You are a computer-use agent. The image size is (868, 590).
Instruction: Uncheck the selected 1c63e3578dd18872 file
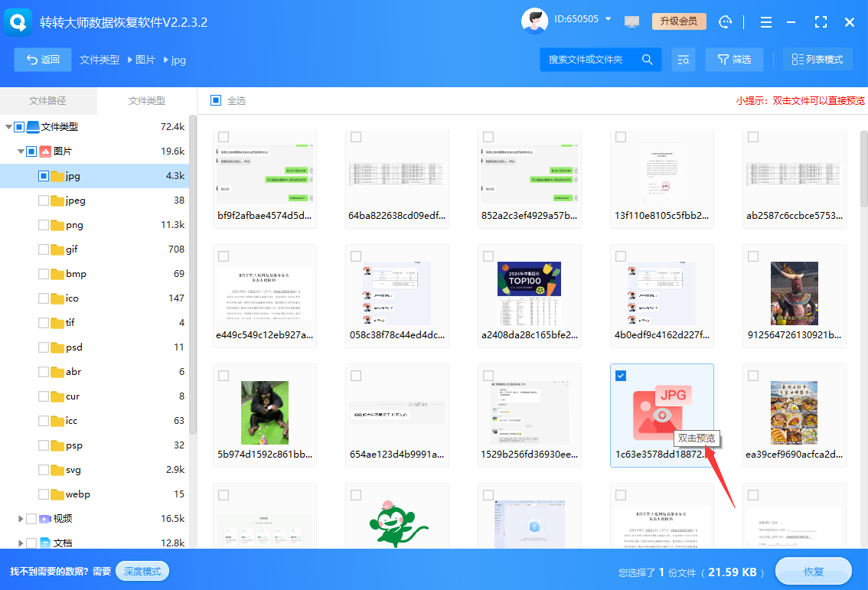tap(621, 375)
